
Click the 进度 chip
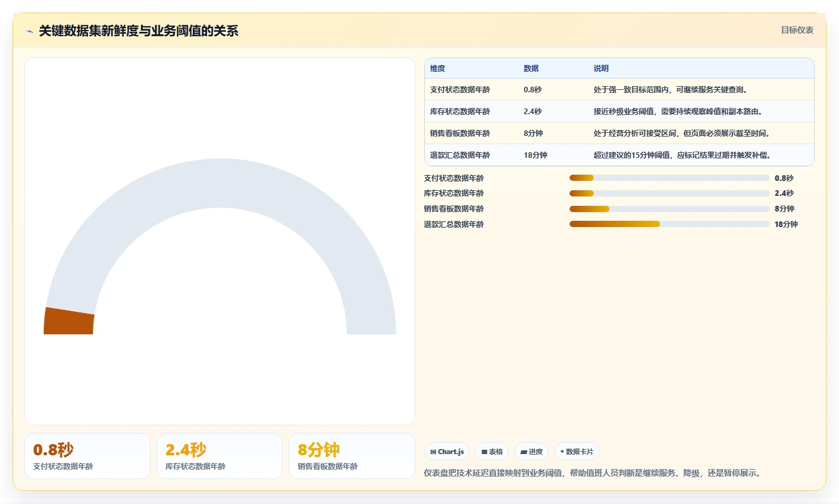(x=531, y=452)
